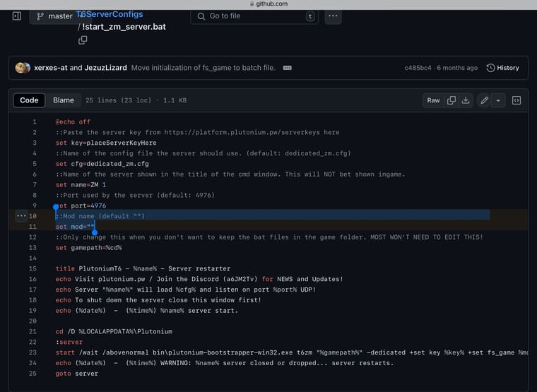Select line number 3
The width and height of the screenshot is (537, 392).
(35, 143)
